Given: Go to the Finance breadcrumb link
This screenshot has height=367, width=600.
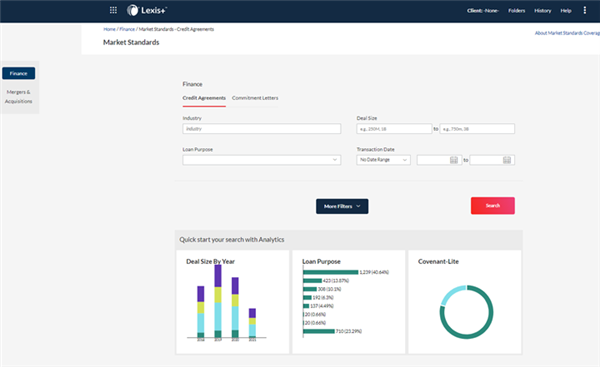Looking at the screenshot, I should click(127, 29).
